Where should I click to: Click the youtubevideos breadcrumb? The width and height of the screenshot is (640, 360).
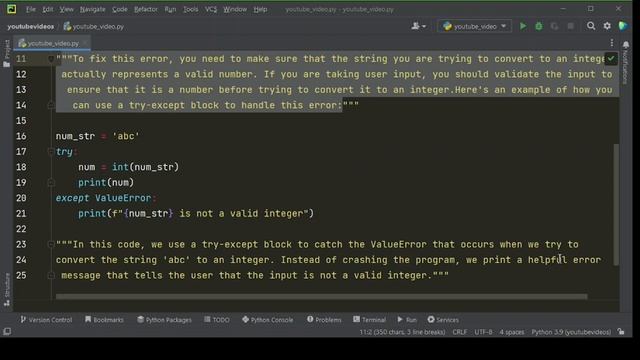31,27
